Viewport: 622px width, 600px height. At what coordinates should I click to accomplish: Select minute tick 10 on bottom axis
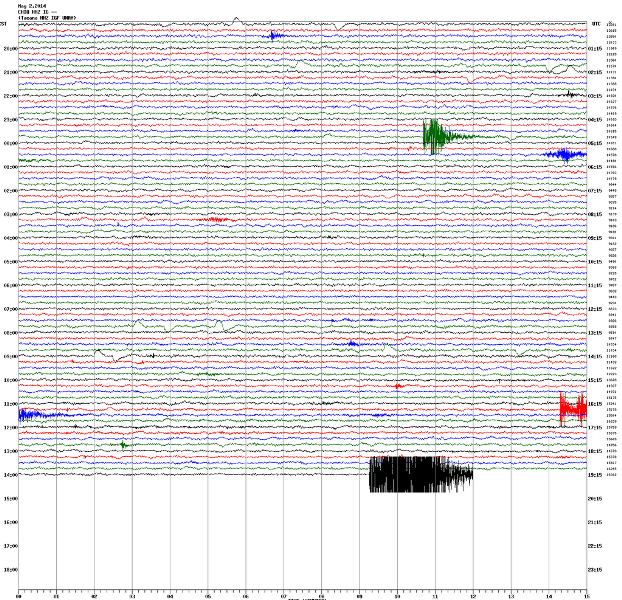point(397,593)
